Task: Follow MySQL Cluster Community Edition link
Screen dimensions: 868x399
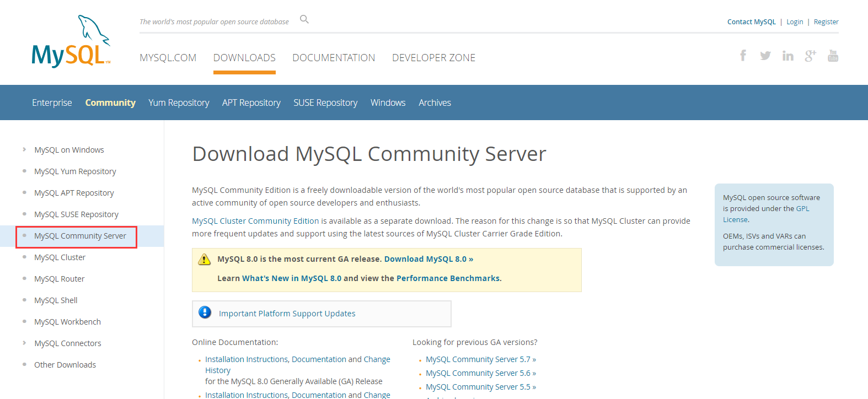Action: click(x=255, y=221)
